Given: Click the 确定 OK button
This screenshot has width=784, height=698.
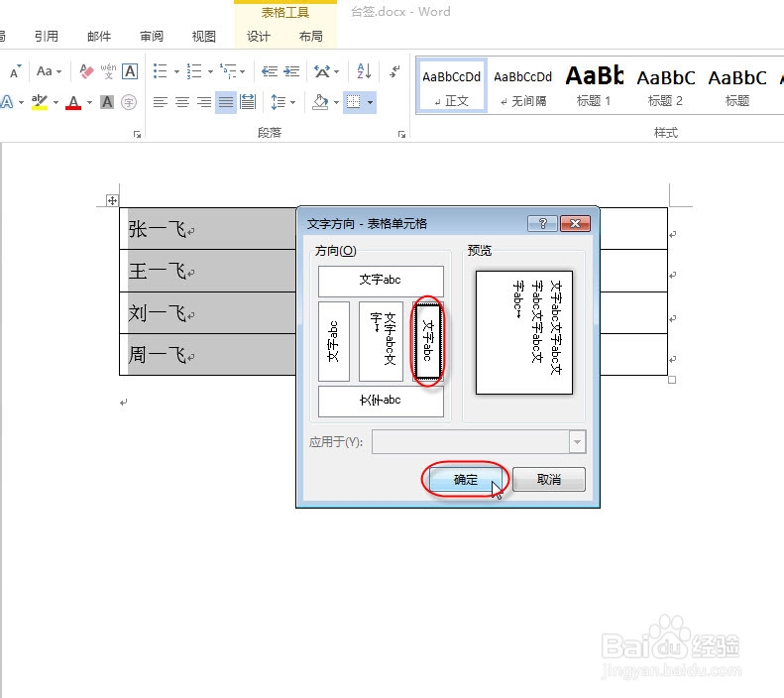Looking at the screenshot, I should [466, 480].
